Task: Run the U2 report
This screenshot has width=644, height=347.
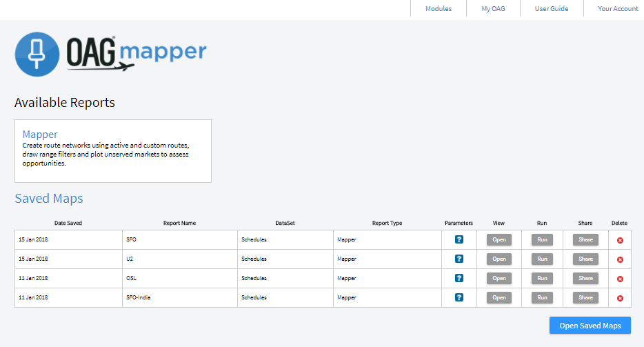Action: click(542, 259)
